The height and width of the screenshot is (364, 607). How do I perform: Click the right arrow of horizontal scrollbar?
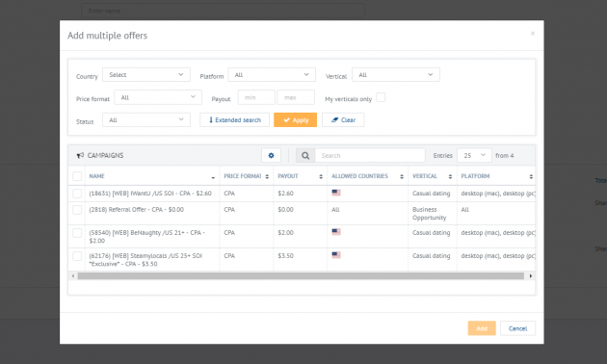[530, 275]
